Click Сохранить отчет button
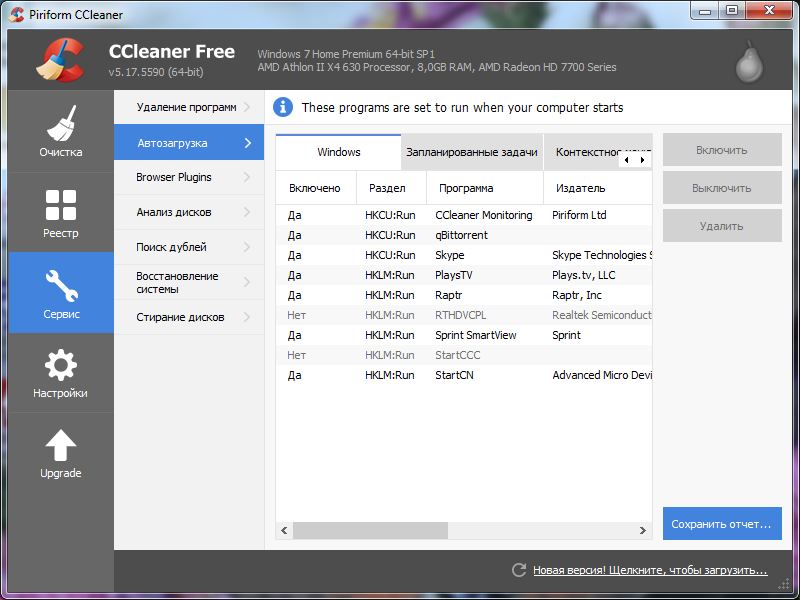 721,523
